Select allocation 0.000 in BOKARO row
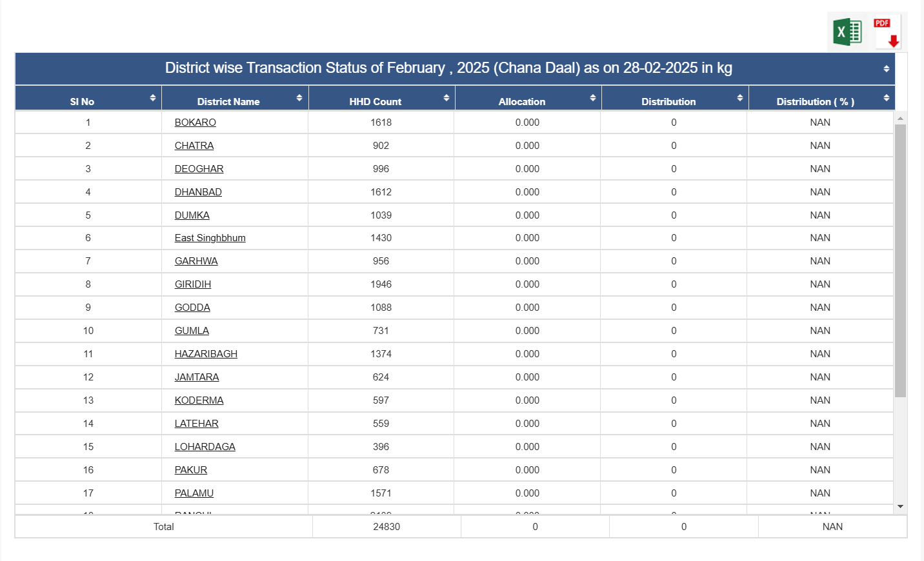This screenshot has height=561, width=924. (x=527, y=123)
